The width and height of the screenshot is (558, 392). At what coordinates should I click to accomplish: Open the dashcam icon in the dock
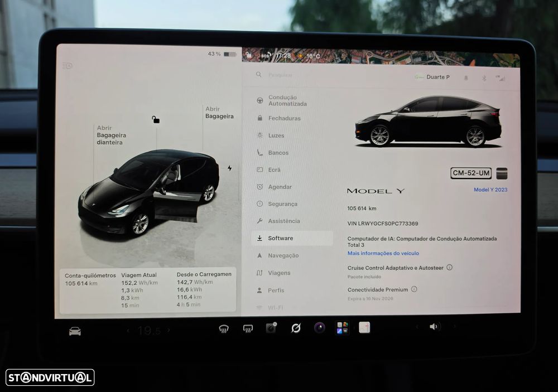click(272, 328)
